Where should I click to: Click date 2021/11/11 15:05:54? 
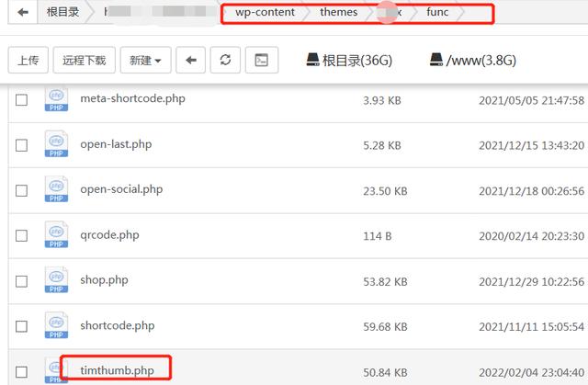point(531,327)
